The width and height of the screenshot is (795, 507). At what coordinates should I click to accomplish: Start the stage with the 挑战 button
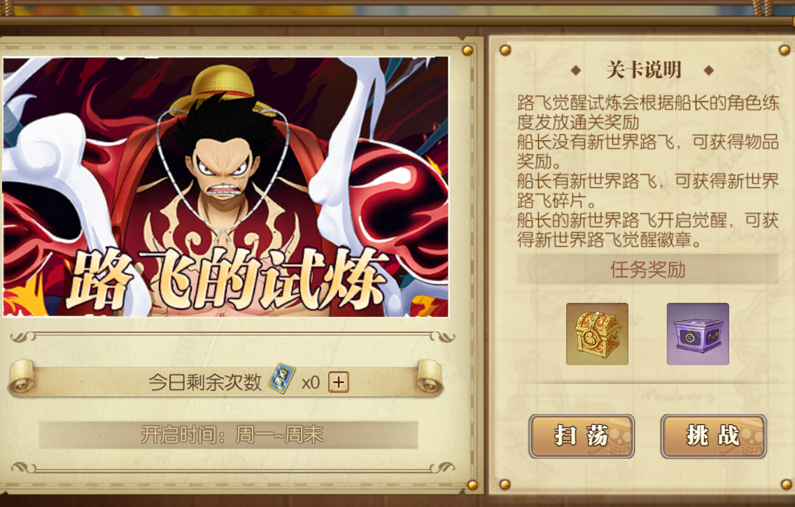(x=713, y=436)
